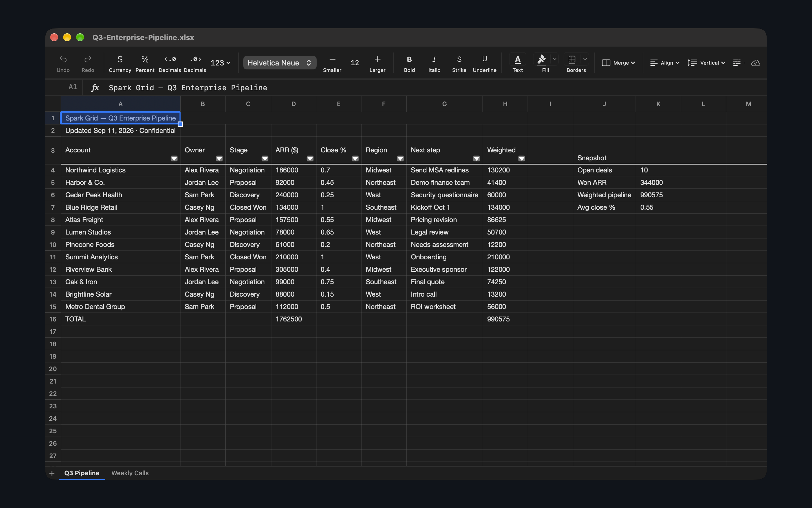Image resolution: width=812 pixels, height=508 pixels.
Task: Select the cell 'Executive sponsor'
Action: pos(444,270)
